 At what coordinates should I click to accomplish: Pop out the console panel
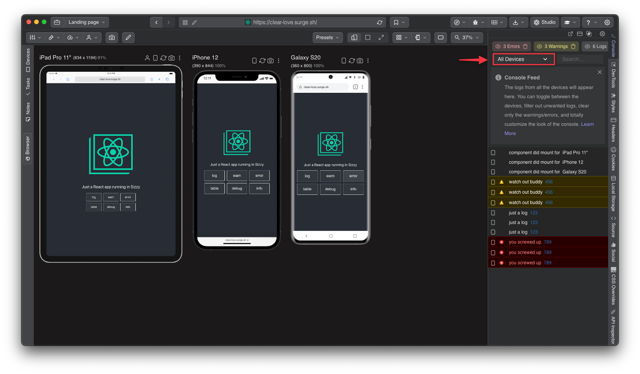(570, 34)
